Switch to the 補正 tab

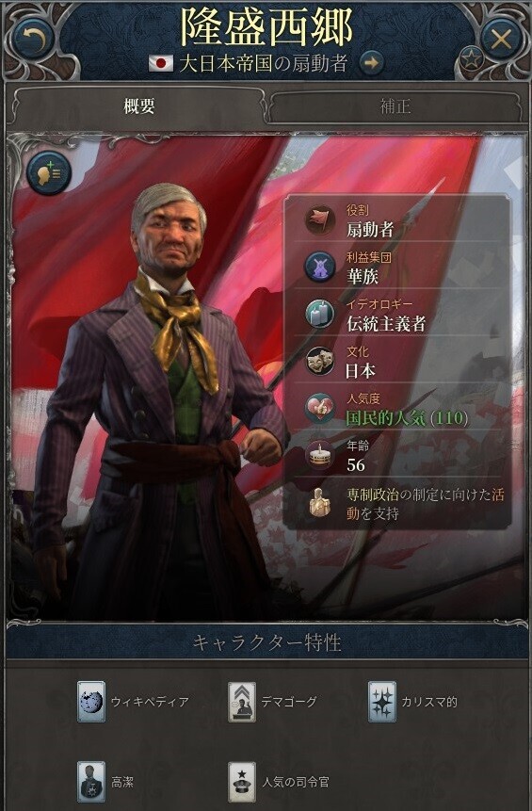click(395, 106)
